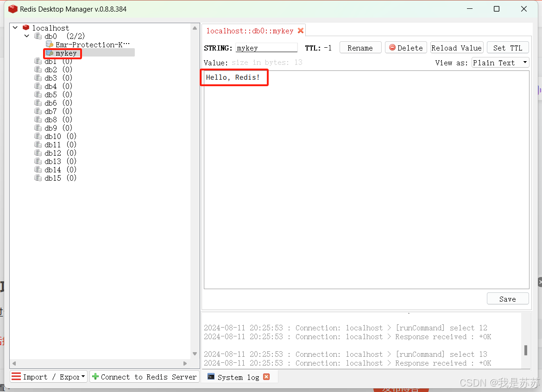Maximize the Redis Desktop Manager window
This screenshot has height=392, width=542.
tap(497, 9)
